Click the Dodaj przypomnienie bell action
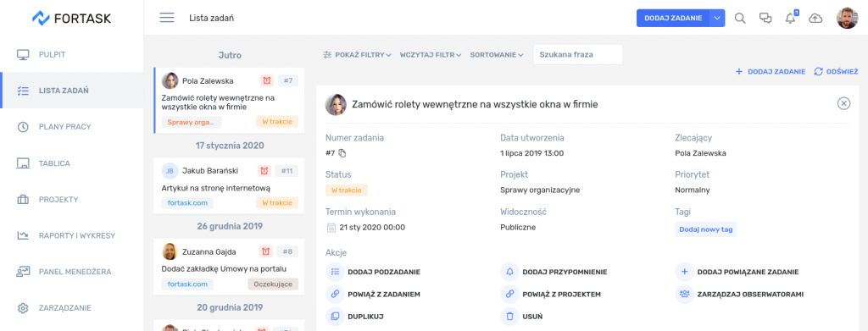This screenshot has height=331, width=868. point(554,272)
